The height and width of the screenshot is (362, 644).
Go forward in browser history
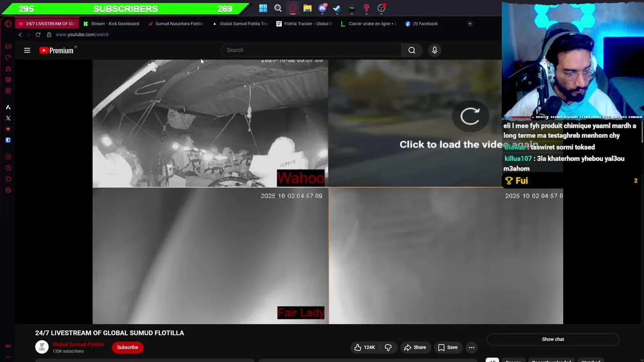point(29,35)
